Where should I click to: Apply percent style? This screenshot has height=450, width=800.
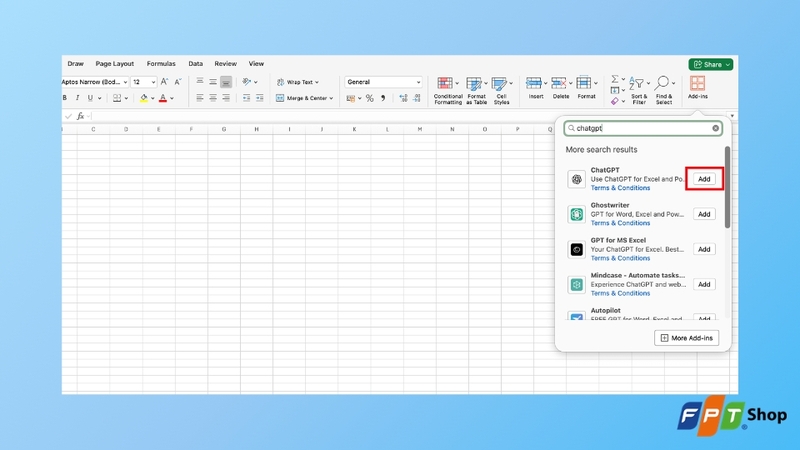coord(370,98)
